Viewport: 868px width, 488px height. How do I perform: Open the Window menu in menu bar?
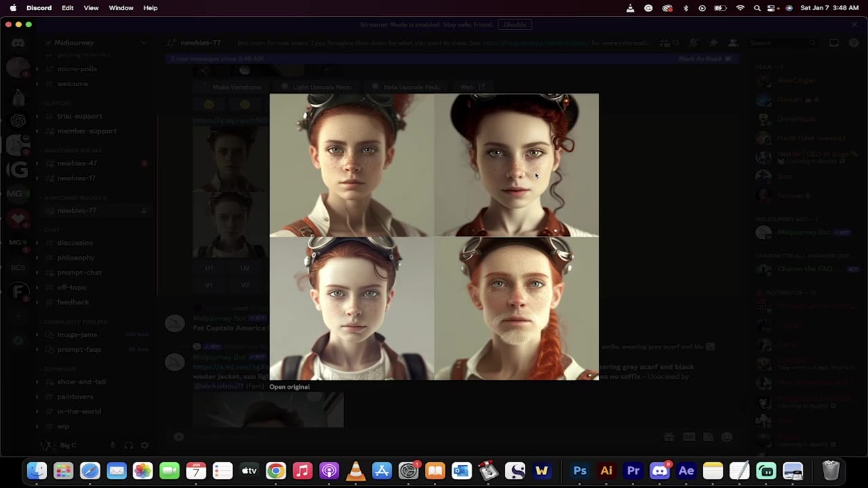[x=121, y=8]
